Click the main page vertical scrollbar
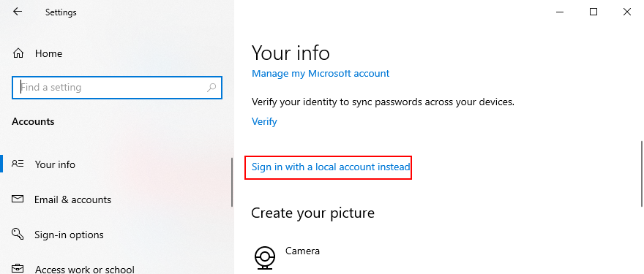Viewport: 644px width, 274px height. point(642,173)
